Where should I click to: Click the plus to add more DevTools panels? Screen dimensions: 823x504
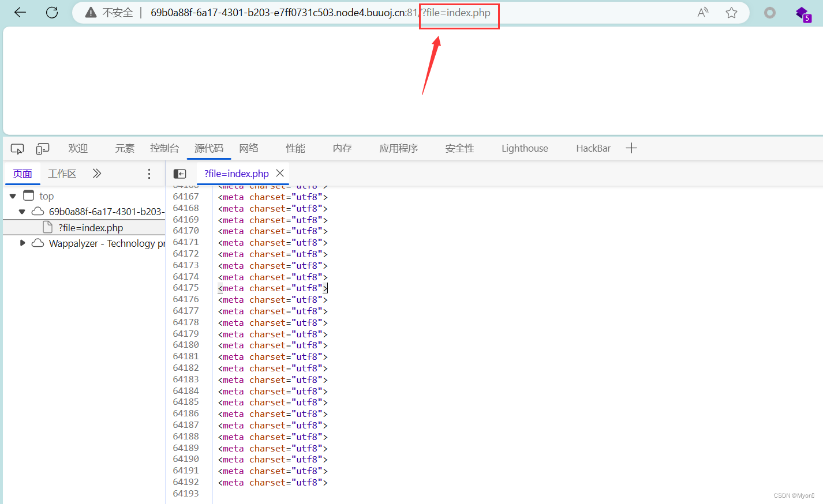tap(631, 148)
